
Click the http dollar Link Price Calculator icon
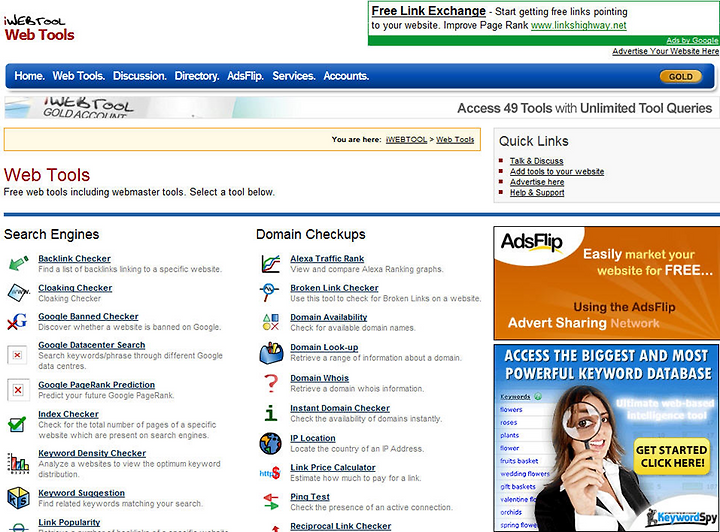click(270, 473)
